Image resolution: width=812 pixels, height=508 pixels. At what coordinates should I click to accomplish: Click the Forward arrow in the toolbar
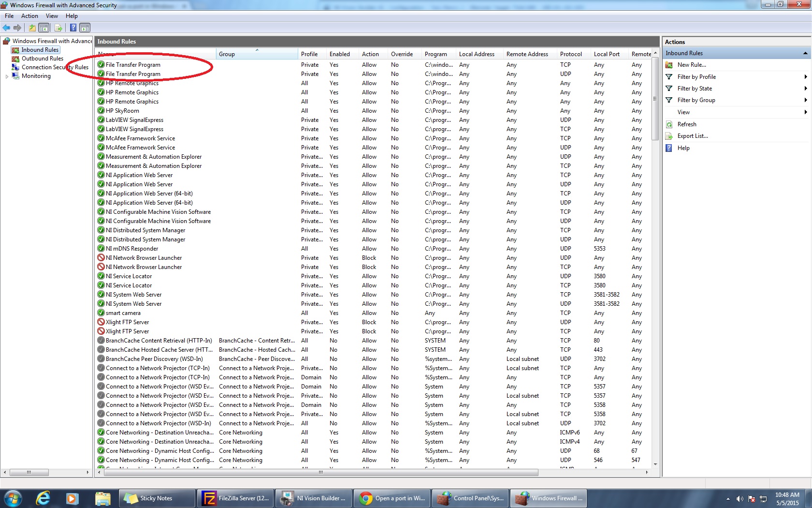pyautogui.click(x=17, y=28)
